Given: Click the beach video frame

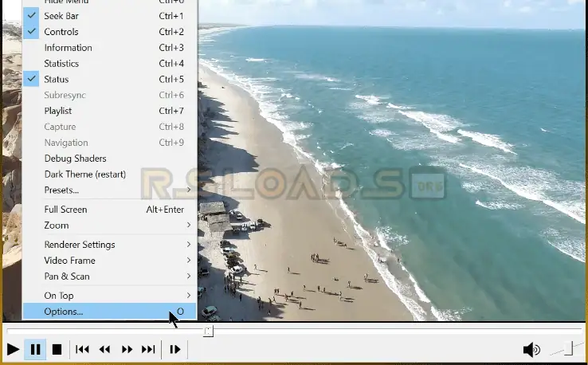Looking at the screenshot, I should point(391,160).
